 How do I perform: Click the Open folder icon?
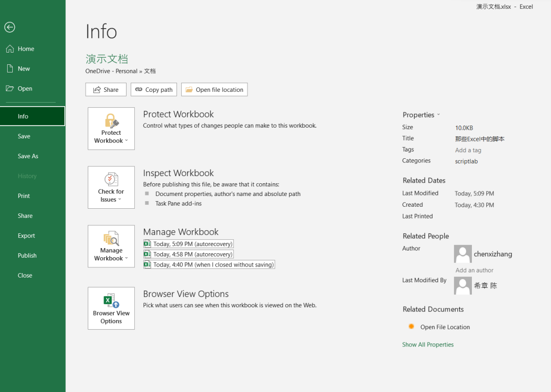coord(10,89)
